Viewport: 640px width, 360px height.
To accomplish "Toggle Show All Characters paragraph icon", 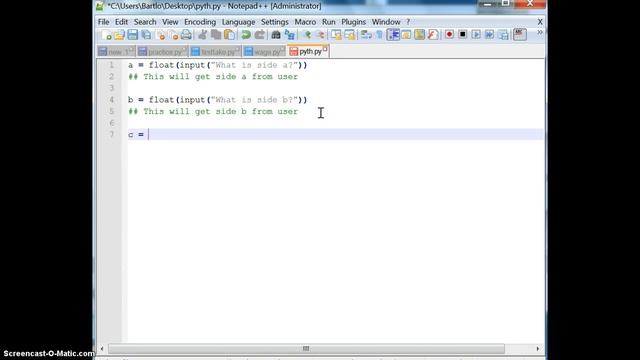I will [379, 35].
